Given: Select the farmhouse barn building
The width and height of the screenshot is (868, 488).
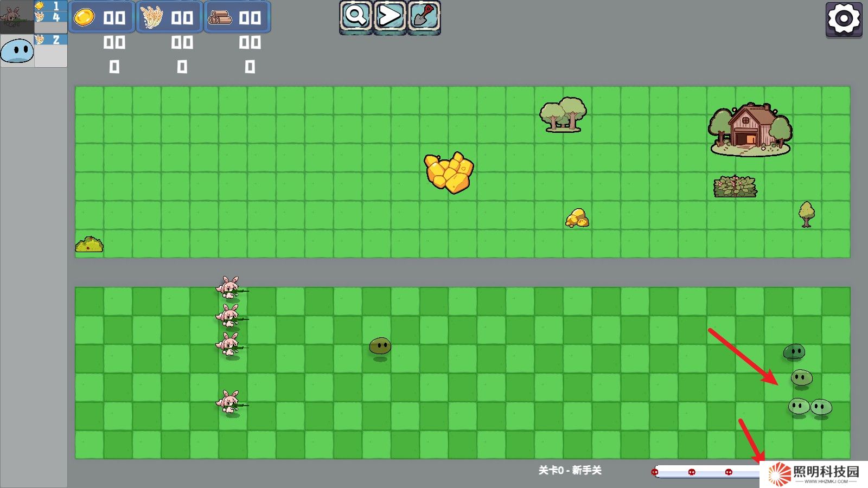Looking at the screenshot, I should (750, 129).
